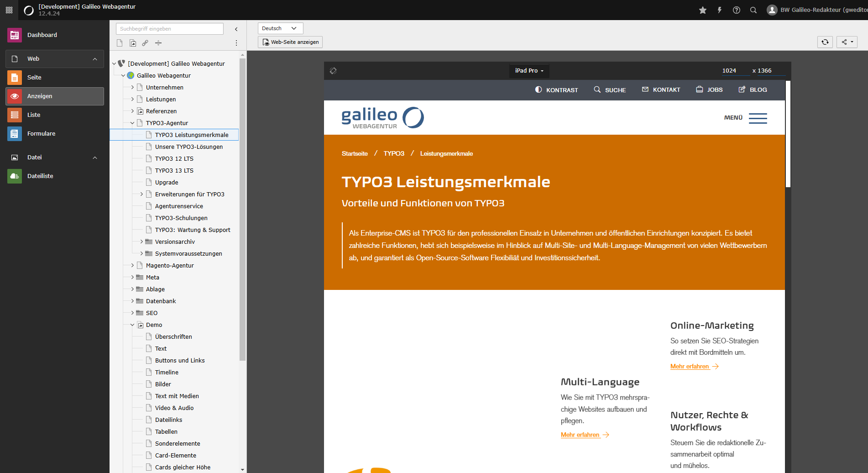Image resolution: width=868 pixels, height=473 pixels.
Task: Open bookmarks with the star icon
Action: pyautogui.click(x=703, y=10)
